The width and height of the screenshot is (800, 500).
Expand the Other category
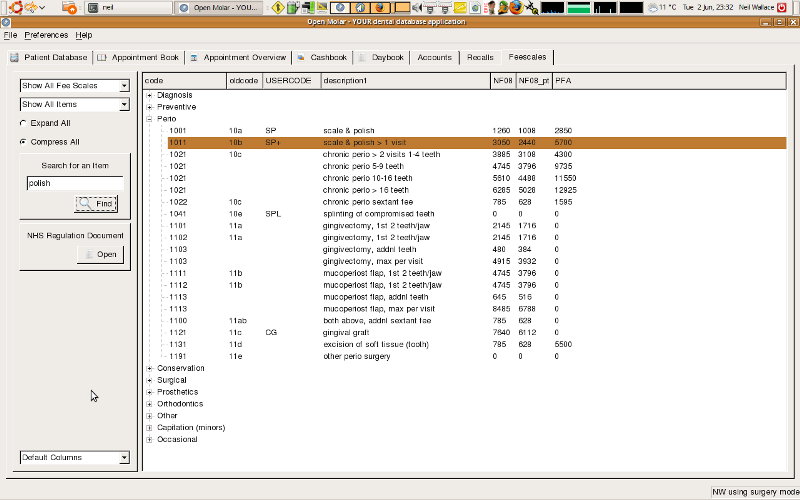coord(149,416)
